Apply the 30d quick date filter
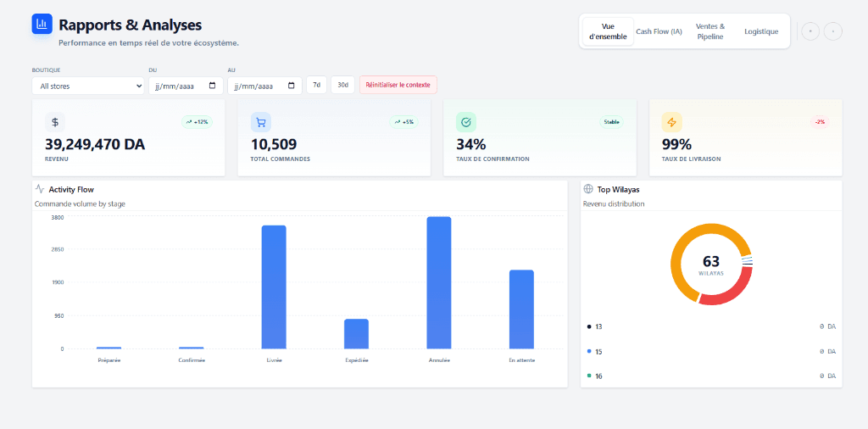The image size is (868, 429). point(342,85)
